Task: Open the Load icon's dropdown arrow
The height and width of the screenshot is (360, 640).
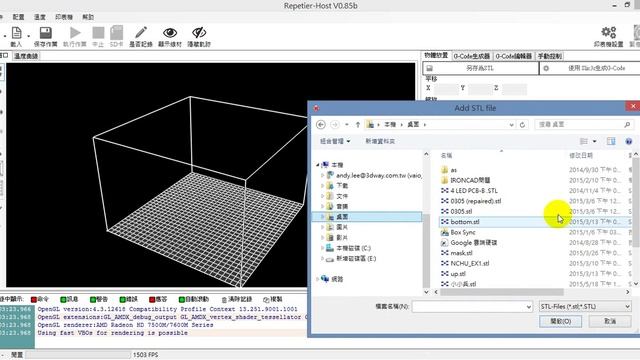Action: [x=28, y=36]
